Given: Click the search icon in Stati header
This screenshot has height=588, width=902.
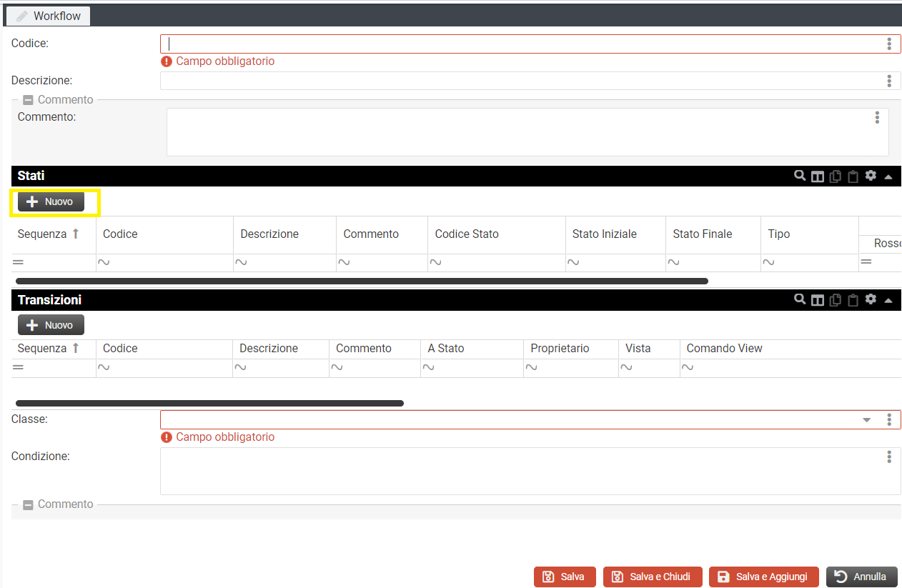Looking at the screenshot, I should coord(800,176).
